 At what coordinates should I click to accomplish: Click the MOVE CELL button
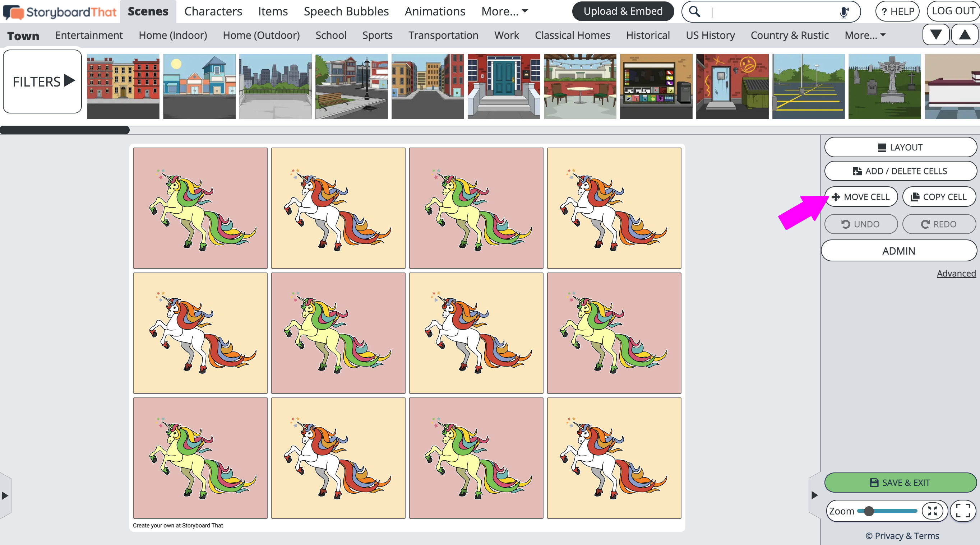(861, 197)
